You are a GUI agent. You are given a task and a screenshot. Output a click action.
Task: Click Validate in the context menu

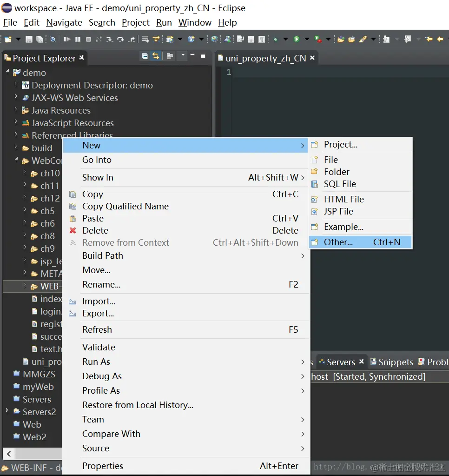(x=186, y=347)
